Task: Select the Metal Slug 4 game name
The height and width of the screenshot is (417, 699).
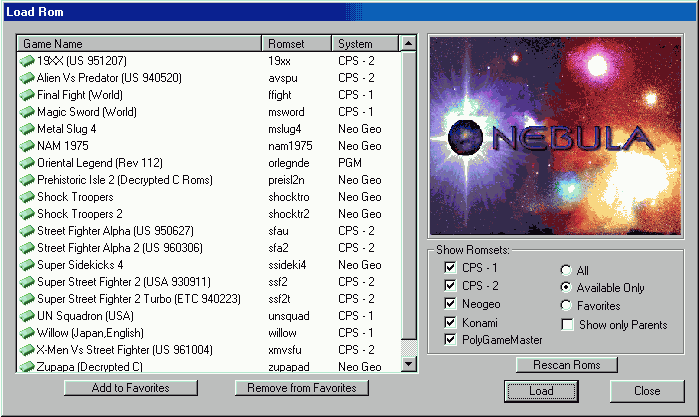Action: pyautogui.click(x=66, y=129)
